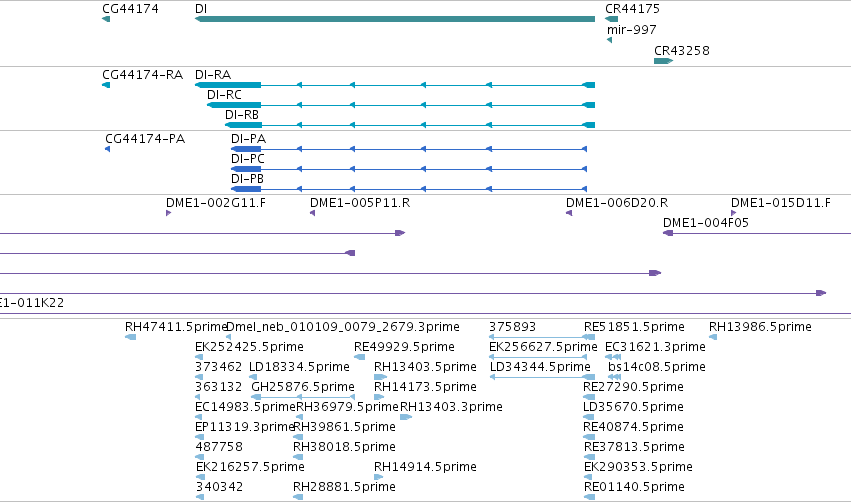Screen dimensions: 851x502
Task: Click the CG44174-RA transcript label
Action: click(143, 75)
